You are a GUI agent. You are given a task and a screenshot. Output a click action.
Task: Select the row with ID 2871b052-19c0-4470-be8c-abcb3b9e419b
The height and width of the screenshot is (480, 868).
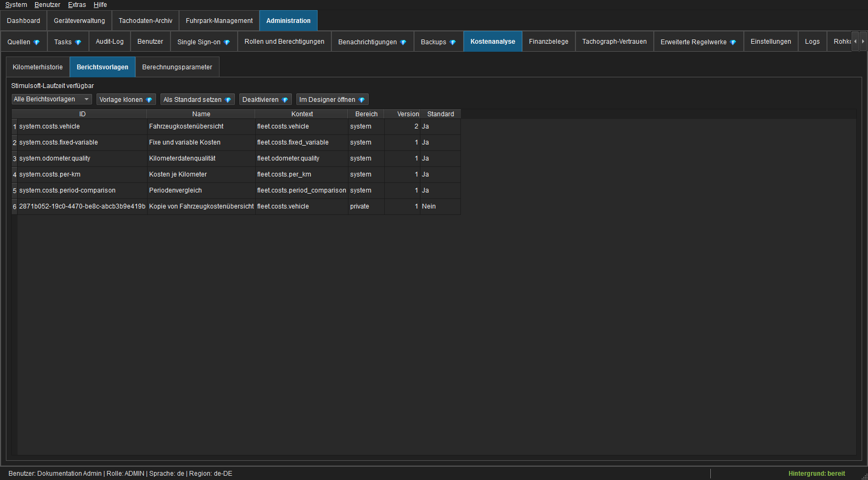coord(236,206)
